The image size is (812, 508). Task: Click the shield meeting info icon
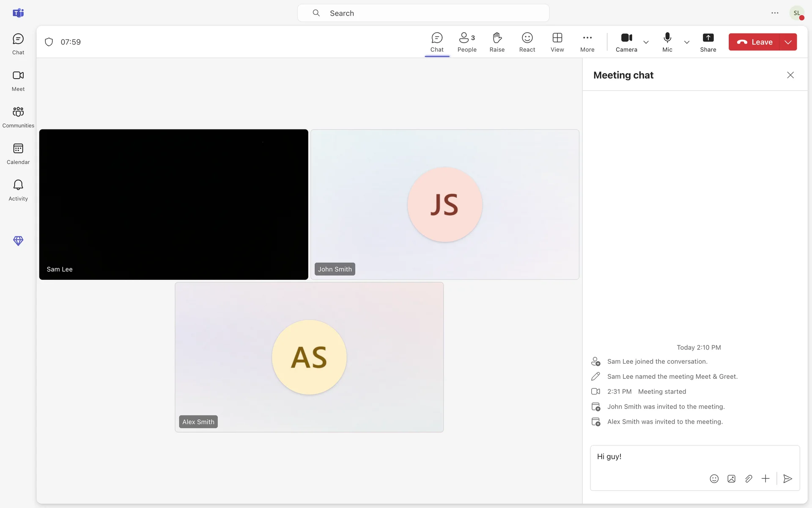[49, 42]
